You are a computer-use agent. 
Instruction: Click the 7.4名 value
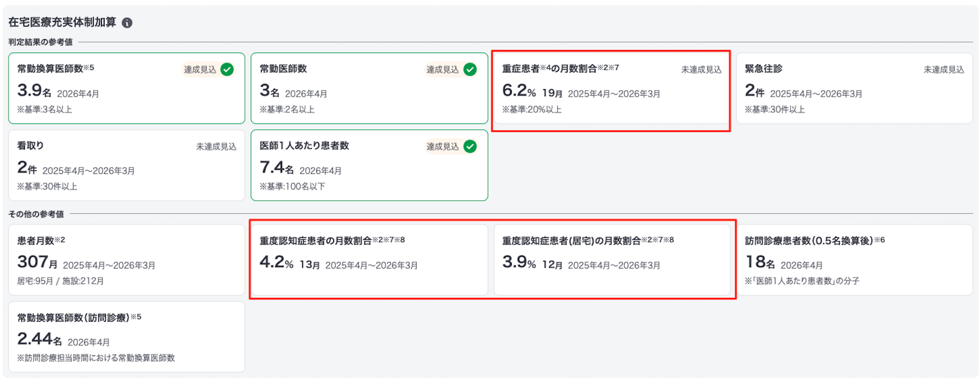click(276, 168)
